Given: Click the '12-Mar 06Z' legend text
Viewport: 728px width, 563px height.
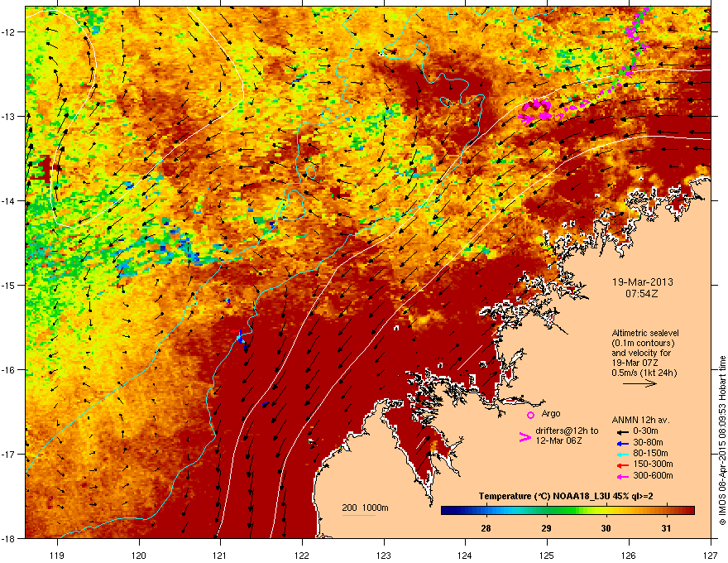Looking at the screenshot, I should coord(558,440).
